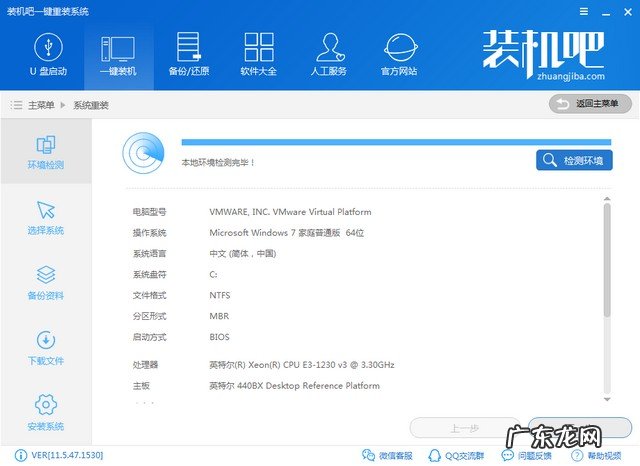Select the 环境检测 step in sidebar
640x466 pixels.
click(x=46, y=152)
